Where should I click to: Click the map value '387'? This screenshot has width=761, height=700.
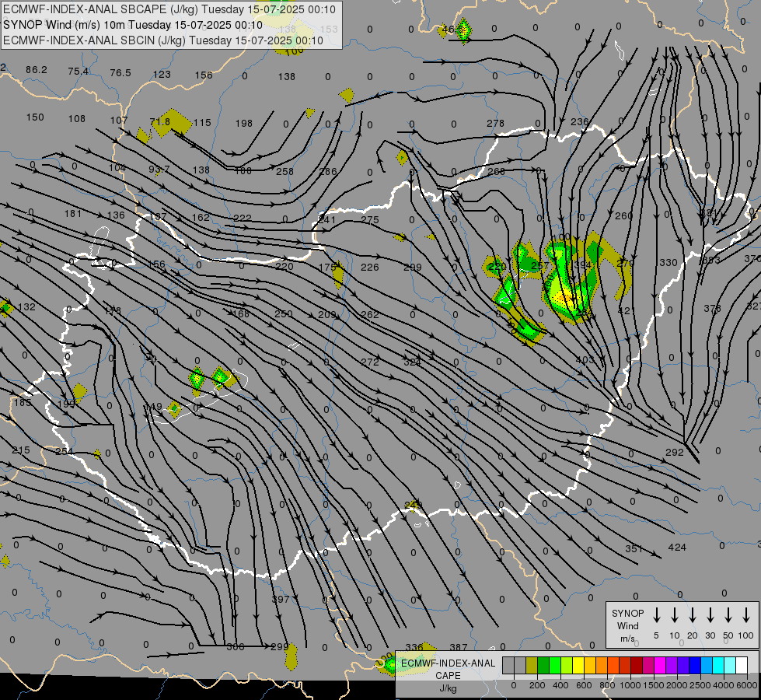[x=458, y=647]
